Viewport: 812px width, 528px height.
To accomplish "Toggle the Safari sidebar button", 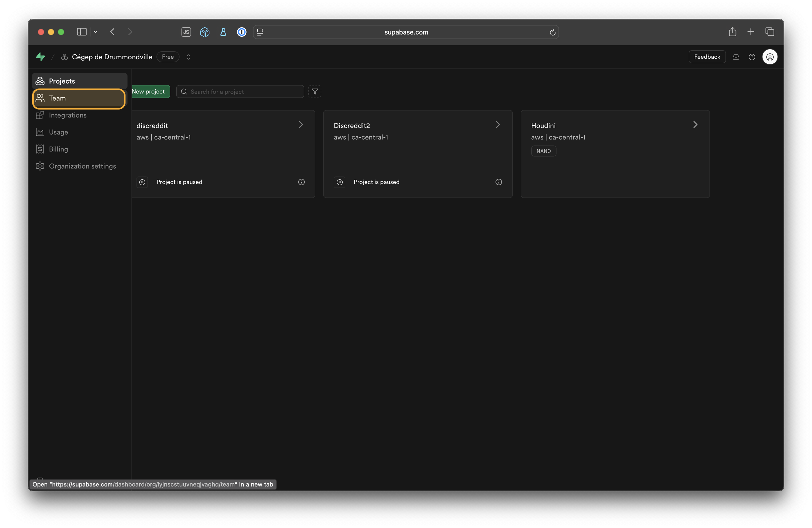I will pos(81,32).
